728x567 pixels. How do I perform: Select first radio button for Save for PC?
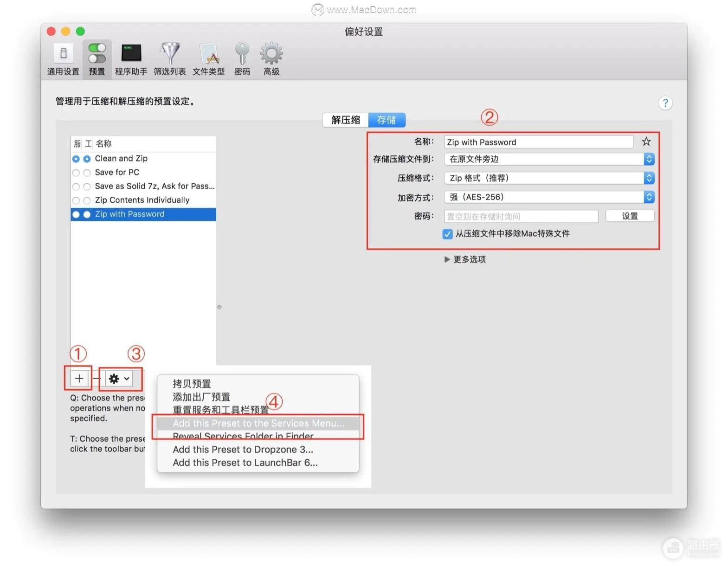click(76, 173)
